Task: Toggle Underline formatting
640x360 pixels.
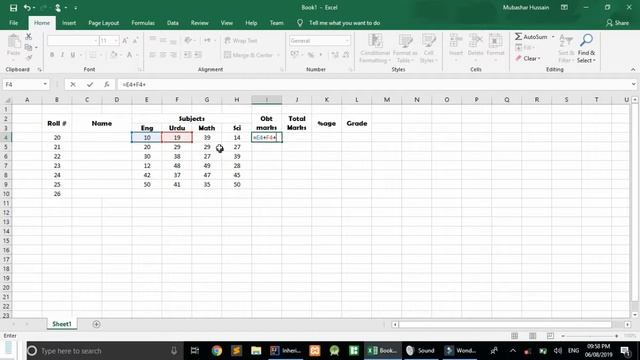Action: [73, 55]
